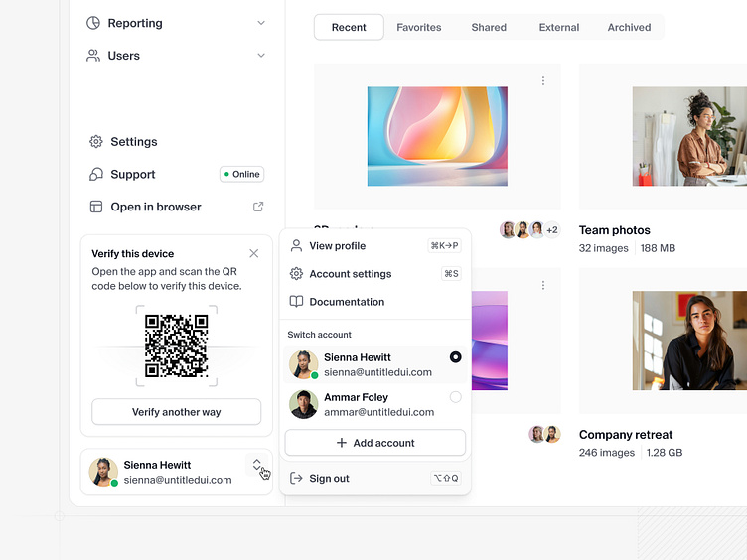This screenshot has height=560, width=747.
Task: Open the three-dot menu on first card
Action: click(543, 81)
